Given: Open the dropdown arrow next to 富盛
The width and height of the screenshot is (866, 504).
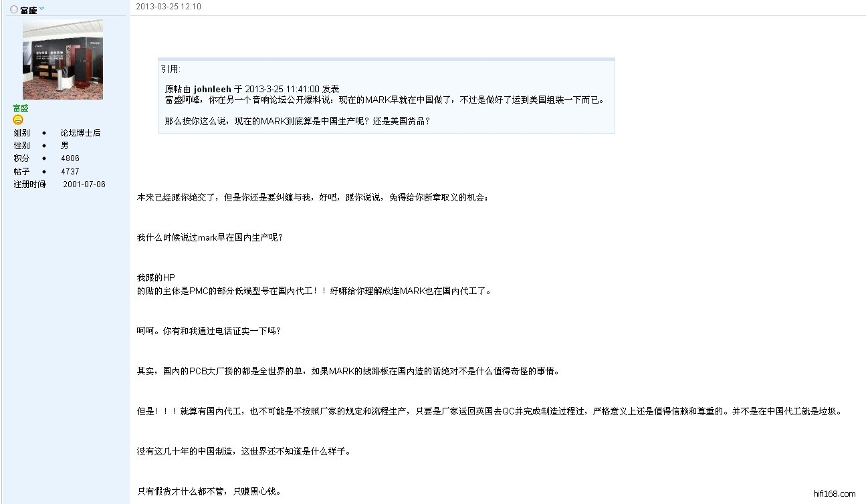Looking at the screenshot, I should (41, 9).
